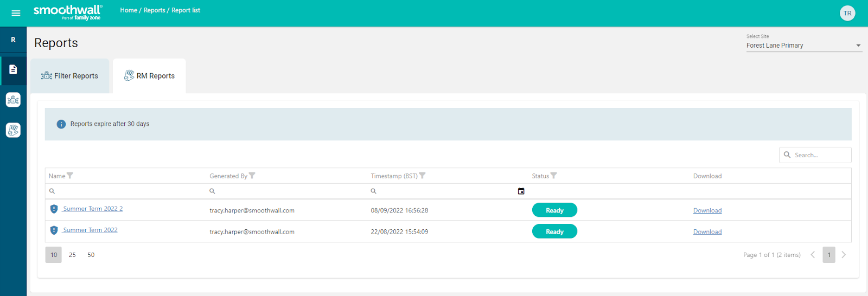
Task: Open the hamburger navigation menu
Action: coord(16,13)
